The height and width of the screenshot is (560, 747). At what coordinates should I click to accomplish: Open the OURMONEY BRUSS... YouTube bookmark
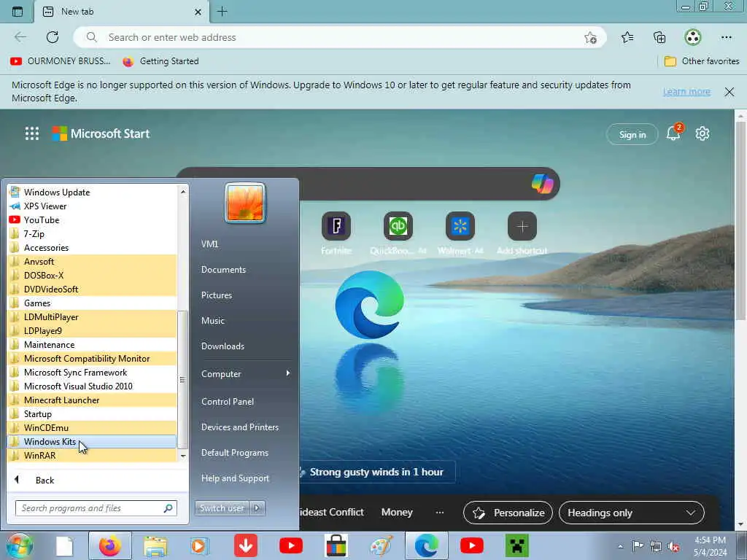(x=60, y=61)
